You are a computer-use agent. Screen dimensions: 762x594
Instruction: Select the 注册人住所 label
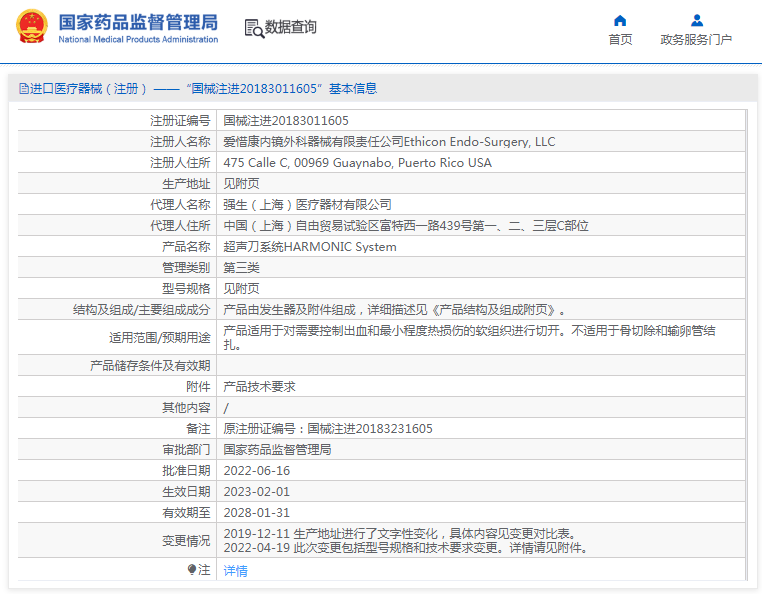[180, 162]
